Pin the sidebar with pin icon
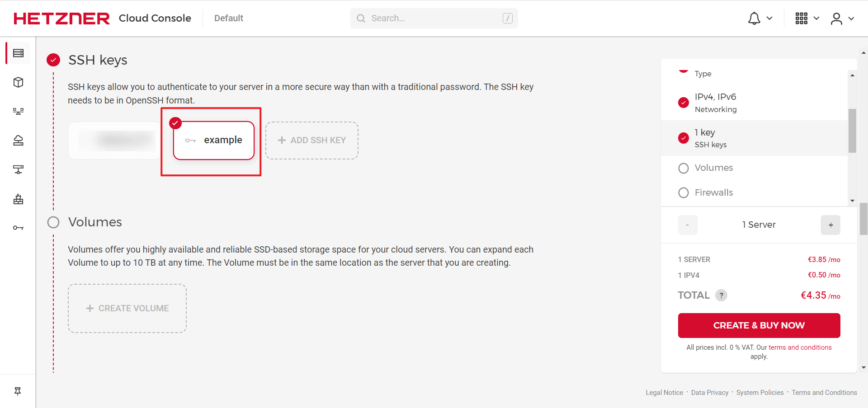Viewport: 868px width, 408px height. [18, 391]
